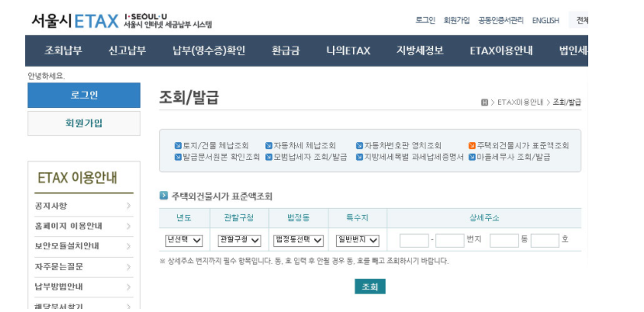644x312 pixels.
Task: Open 마을세무사 조회/발급 link
Action: point(513,157)
